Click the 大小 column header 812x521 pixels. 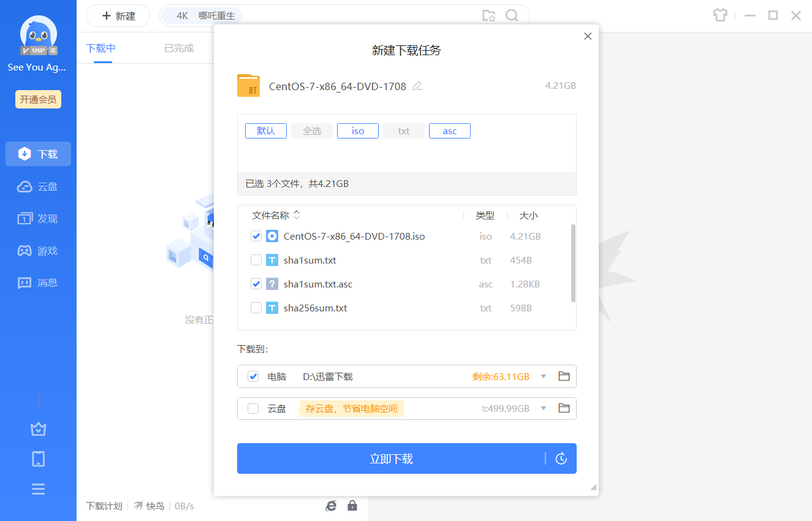click(529, 216)
